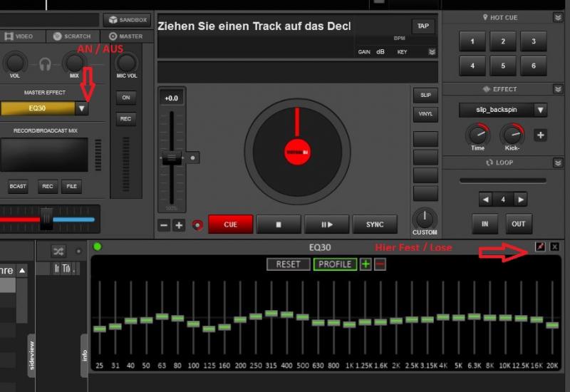Expand the gain/key options arrow
The height and width of the screenshot is (392, 570).
pos(432,52)
